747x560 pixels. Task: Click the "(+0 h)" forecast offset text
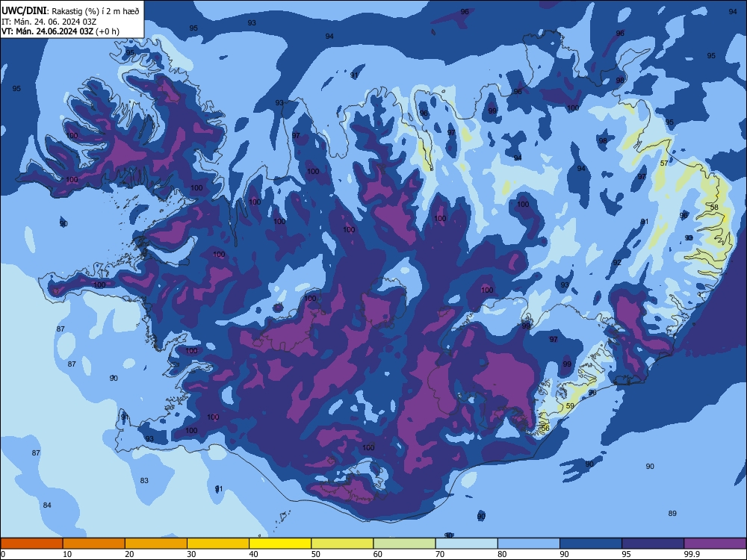click(x=107, y=31)
